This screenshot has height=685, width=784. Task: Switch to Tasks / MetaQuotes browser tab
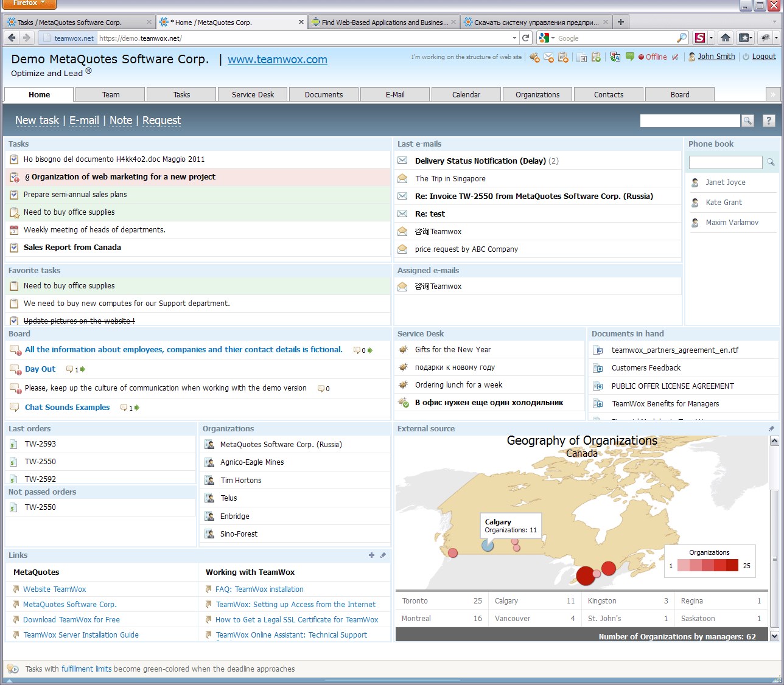point(79,22)
